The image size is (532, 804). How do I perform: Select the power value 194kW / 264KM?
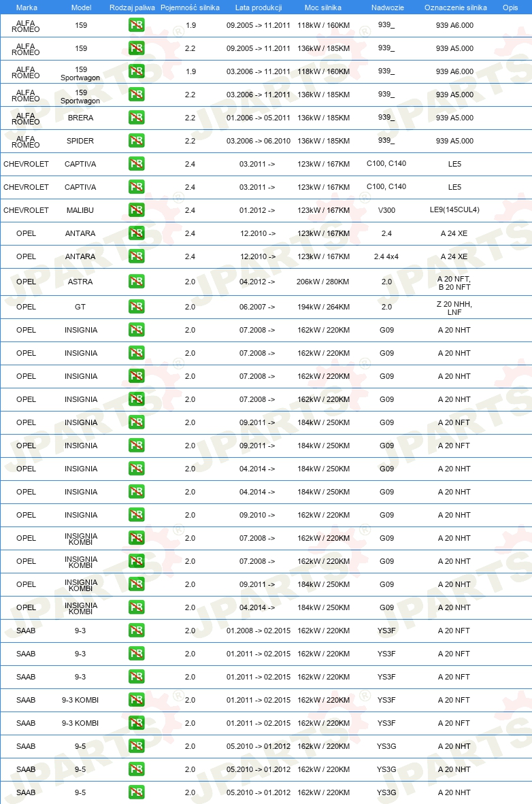323,307
